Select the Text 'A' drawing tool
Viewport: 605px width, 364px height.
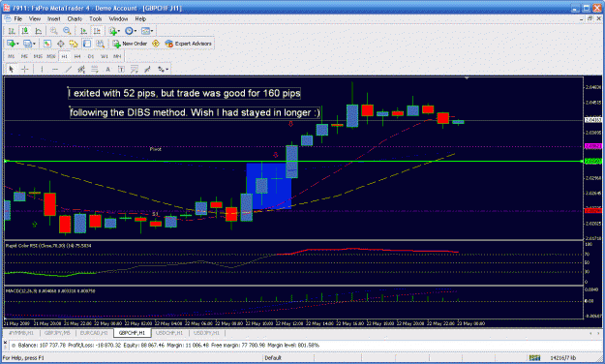(108, 69)
